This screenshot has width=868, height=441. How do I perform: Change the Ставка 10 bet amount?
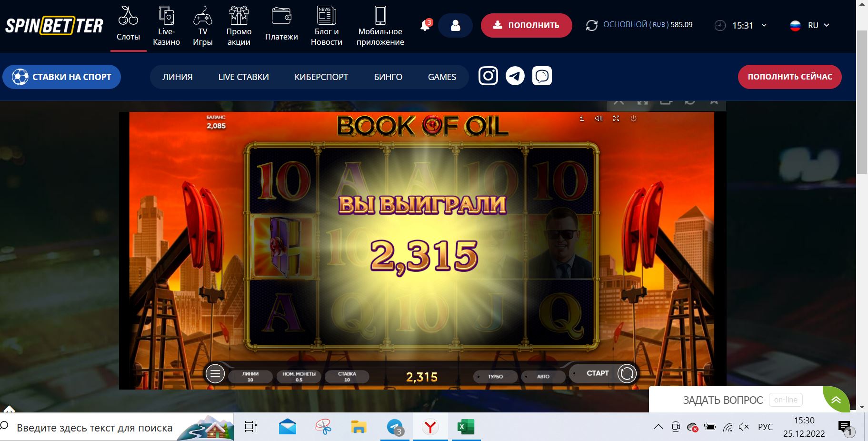tap(347, 376)
